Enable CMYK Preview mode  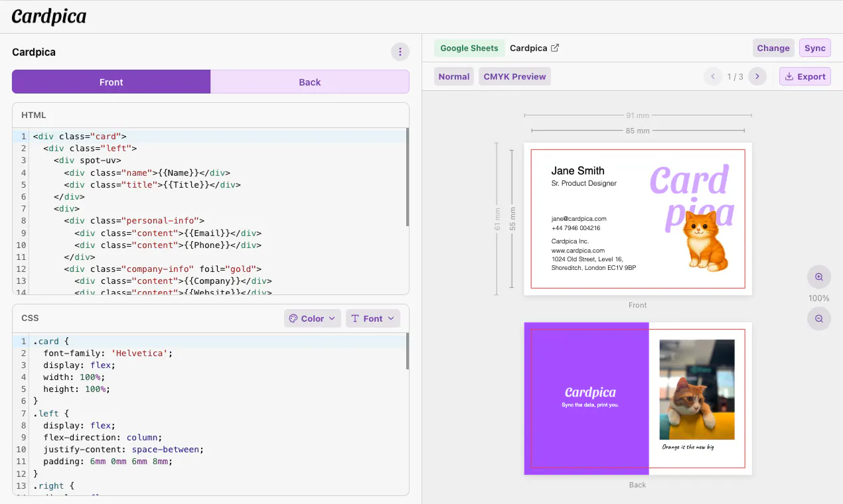click(515, 76)
